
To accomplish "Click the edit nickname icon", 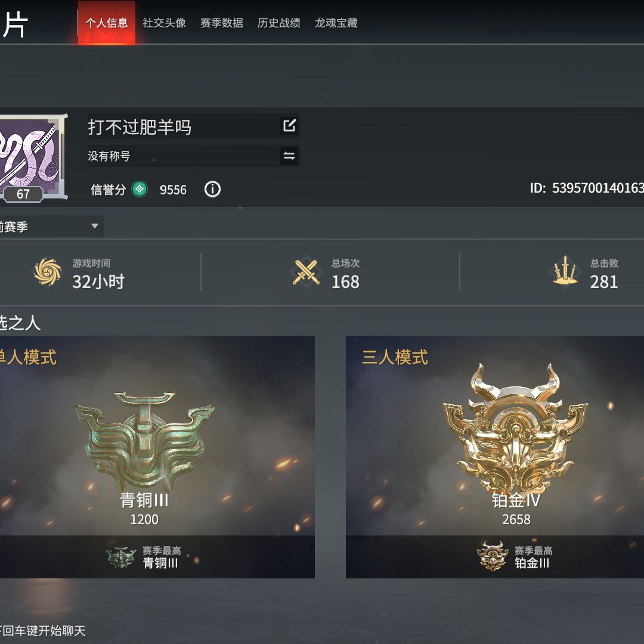I will [289, 125].
